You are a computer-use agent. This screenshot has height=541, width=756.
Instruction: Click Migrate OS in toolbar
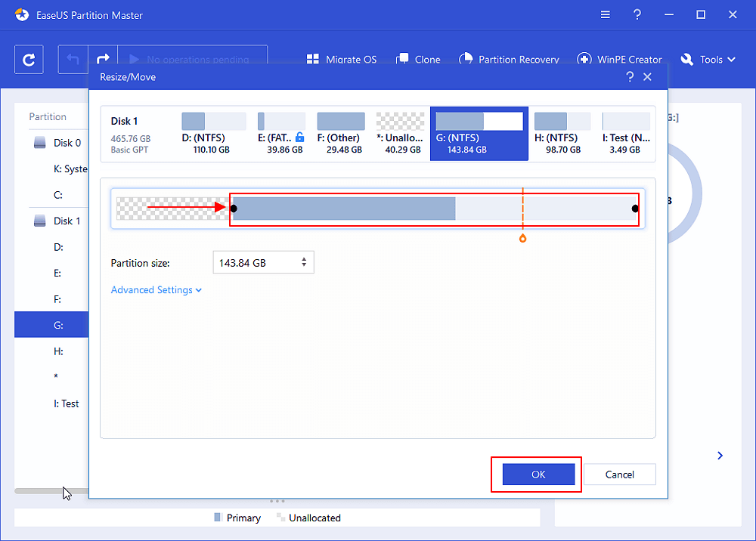(x=342, y=60)
